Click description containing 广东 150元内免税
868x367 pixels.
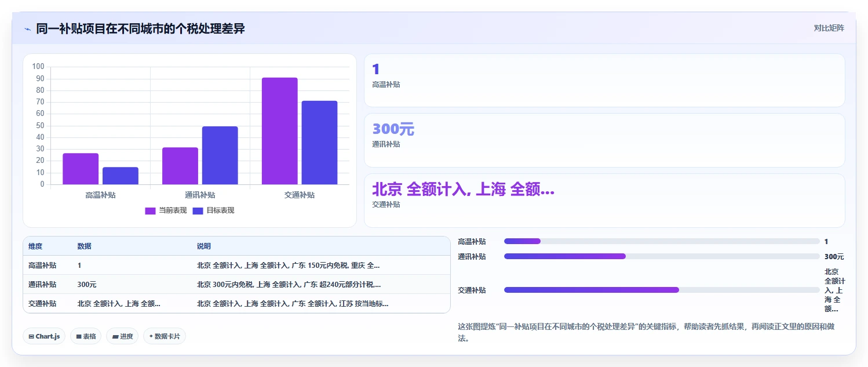[x=289, y=266]
